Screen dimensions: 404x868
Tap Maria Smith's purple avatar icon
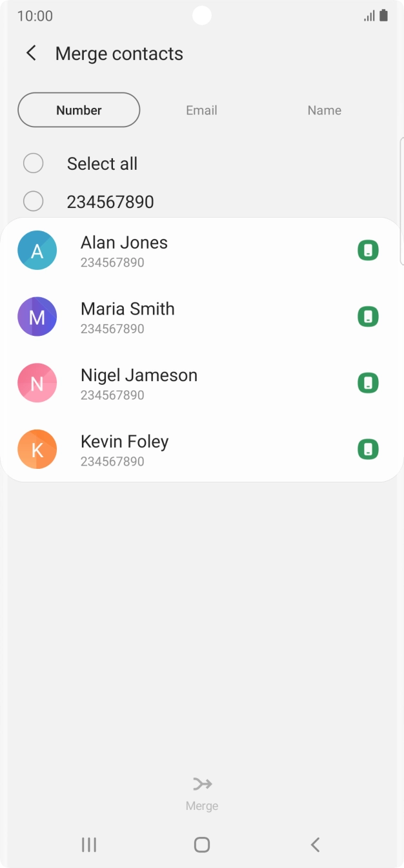(x=37, y=316)
